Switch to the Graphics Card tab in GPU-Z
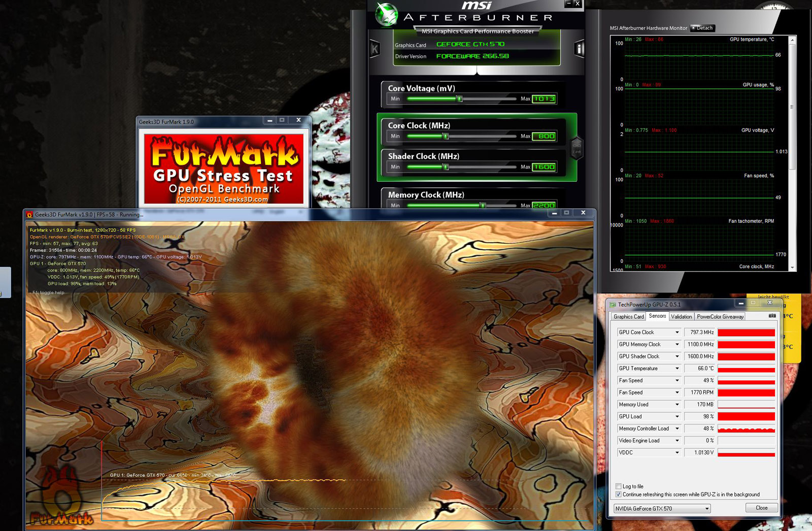Viewport: 812px width, 531px height. (628, 317)
